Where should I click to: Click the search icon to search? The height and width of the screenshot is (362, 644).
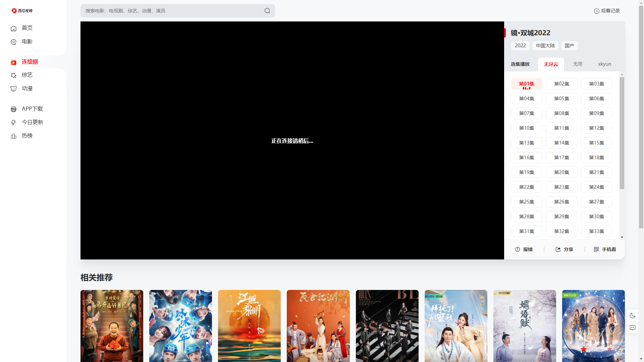267,11
